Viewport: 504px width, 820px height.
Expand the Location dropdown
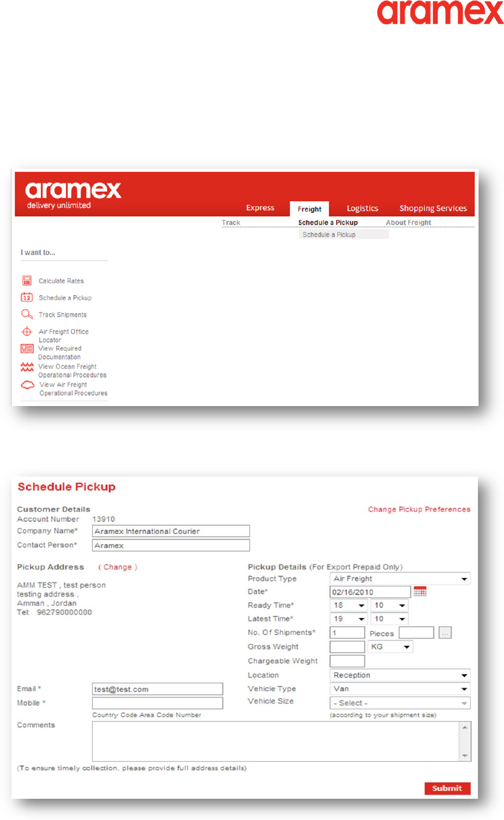tap(400, 675)
